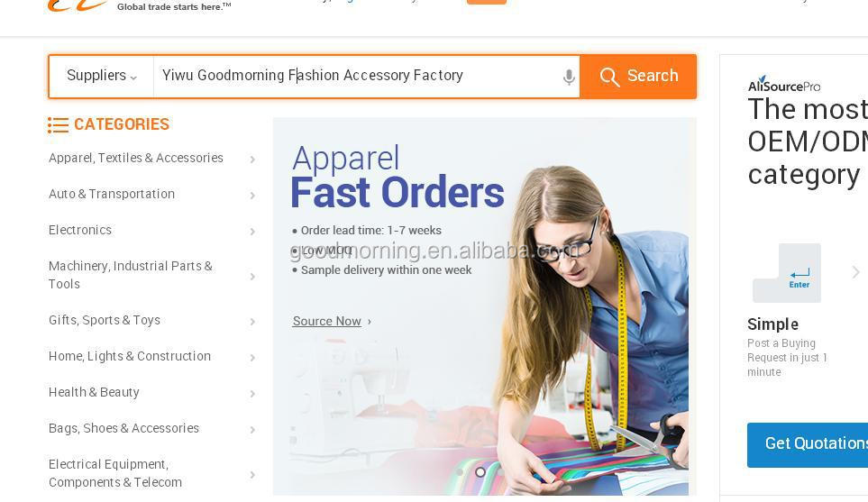Expand Apparel, Textiles & Accessories arrow
Viewport: 868px width, 502px height.
[252, 160]
